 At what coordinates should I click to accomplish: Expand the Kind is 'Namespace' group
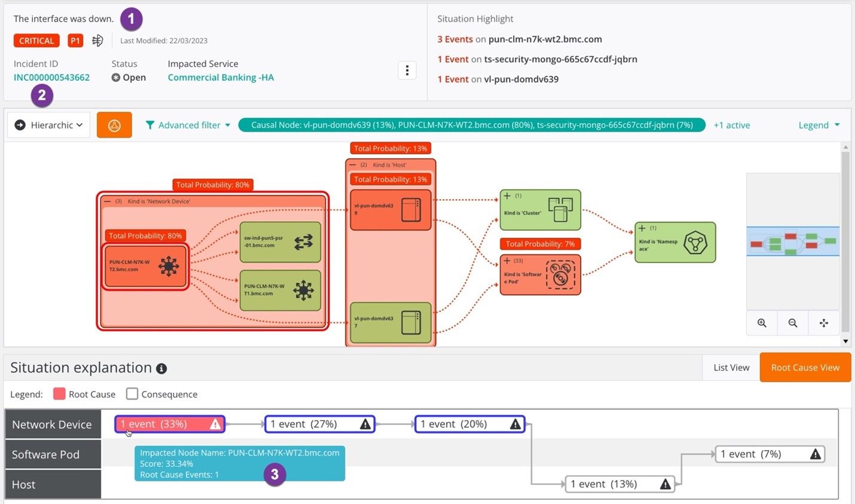point(642,228)
